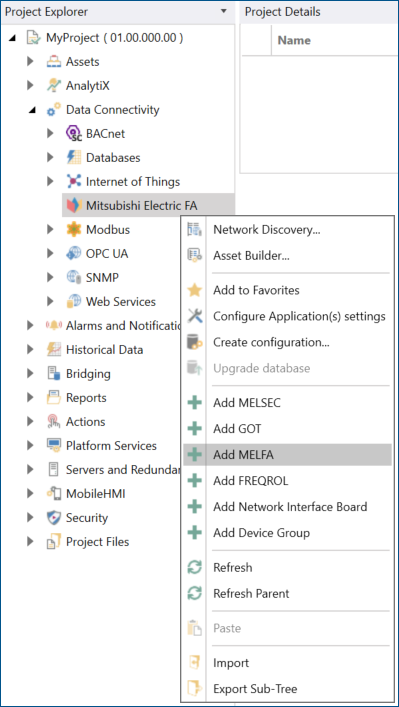Select the Project Files tree item
The width and height of the screenshot is (399, 707).
97,542
